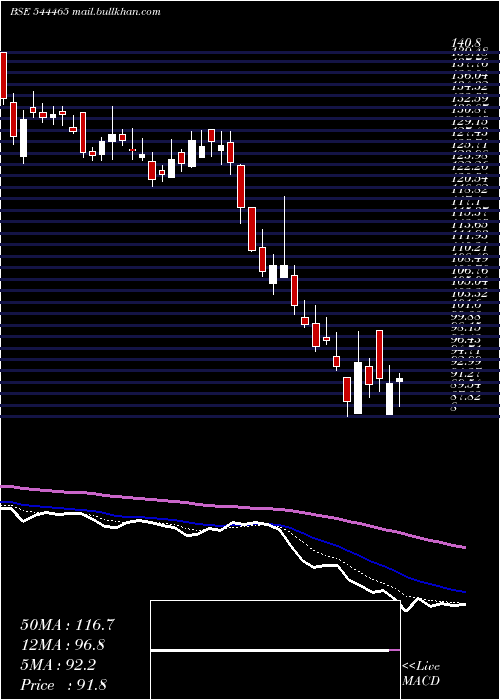Click the white MACD line inside the MACD box
Image resolution: width=500 pixels, height=700 pixels.
[270, 650]
